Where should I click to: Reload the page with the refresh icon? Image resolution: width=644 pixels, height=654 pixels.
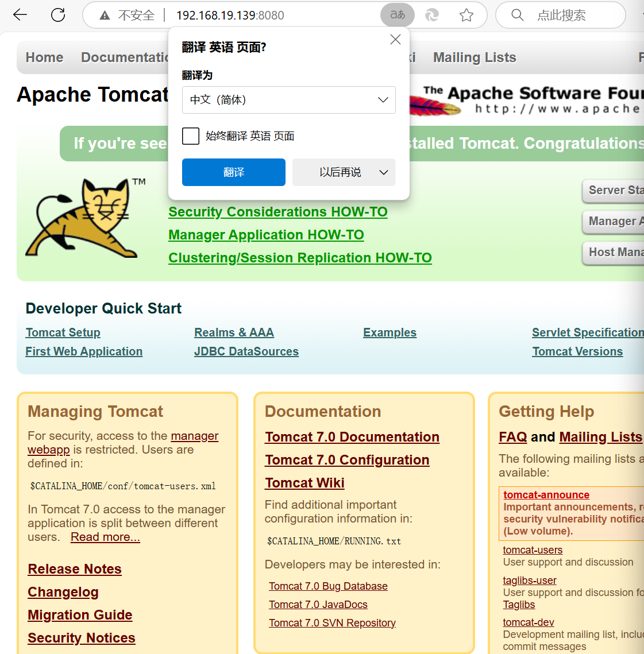58,15
